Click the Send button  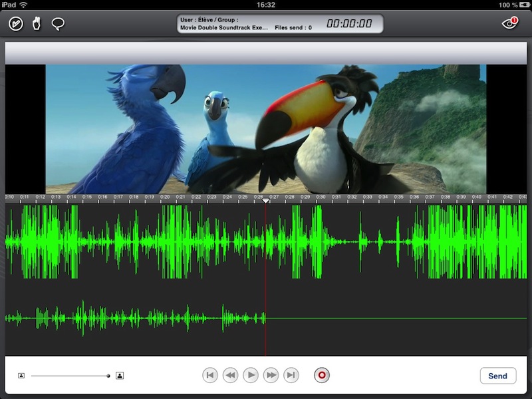[498, 376]
